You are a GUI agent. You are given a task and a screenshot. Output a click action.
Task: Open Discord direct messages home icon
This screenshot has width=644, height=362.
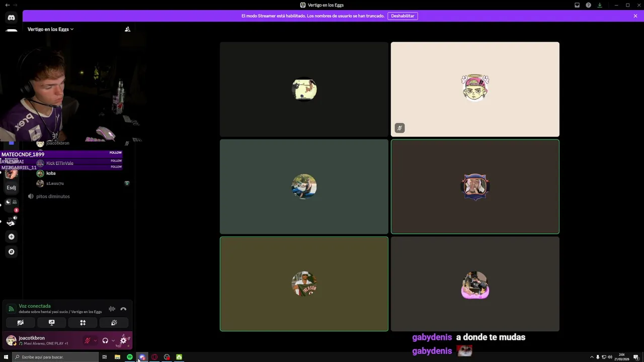pos(11,18)
